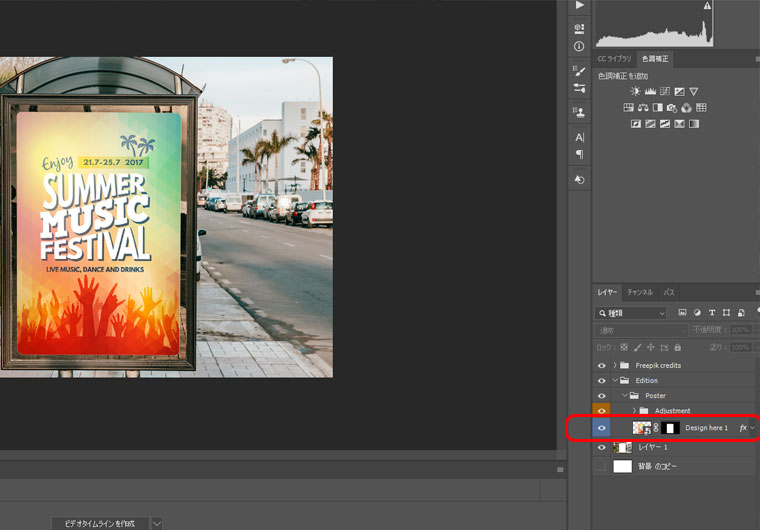This screenshot has height=530, width=760.
Task: Hide レイヤー 1 layer
Action: tap(602, 447)
